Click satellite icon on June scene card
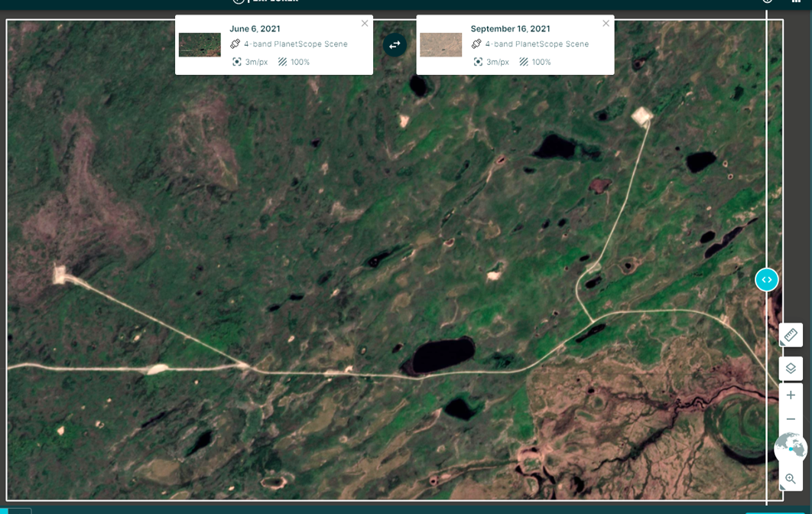 pos(235,44)
